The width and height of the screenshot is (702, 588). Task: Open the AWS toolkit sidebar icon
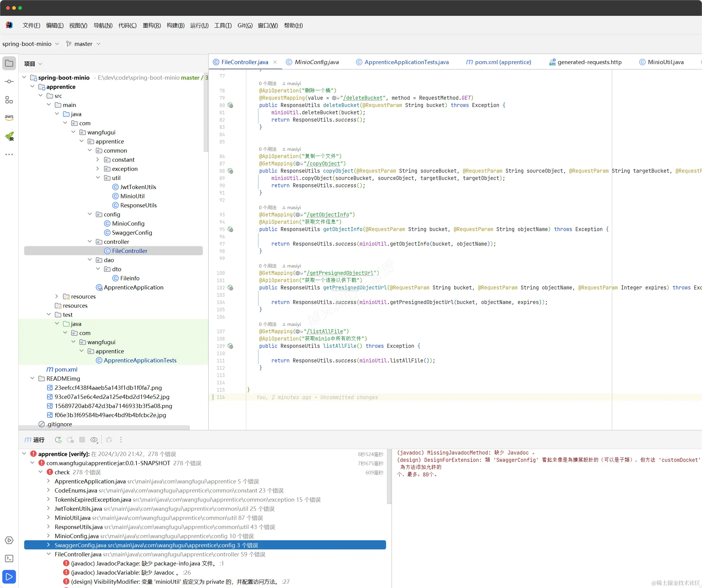(x=9, y=117)
